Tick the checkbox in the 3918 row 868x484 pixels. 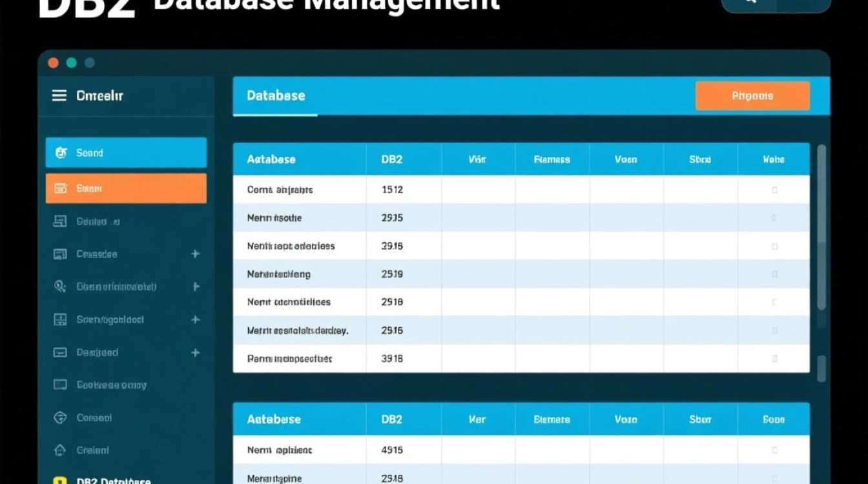(x=774, y=358)
